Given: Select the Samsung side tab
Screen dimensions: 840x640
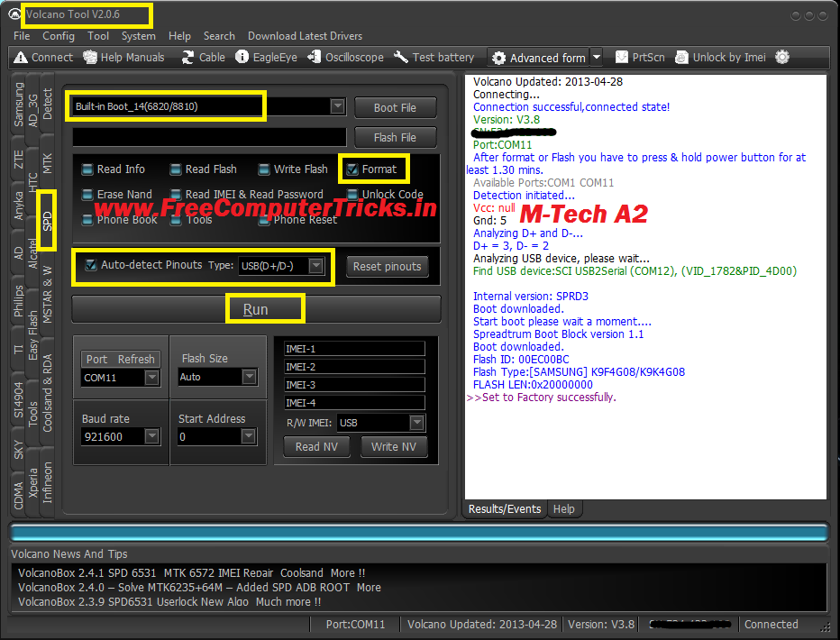Looking at the screenshot, I should [x=19, y=105].
